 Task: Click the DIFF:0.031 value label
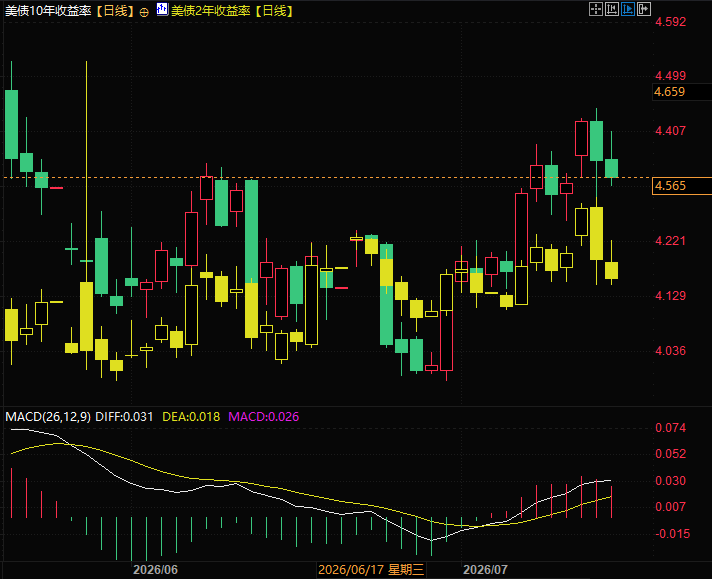pos(124,416)
